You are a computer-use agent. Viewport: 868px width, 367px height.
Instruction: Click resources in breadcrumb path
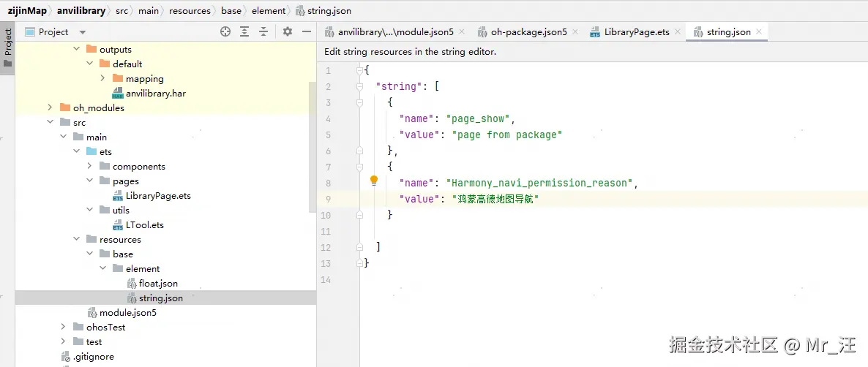coord(190,10)
